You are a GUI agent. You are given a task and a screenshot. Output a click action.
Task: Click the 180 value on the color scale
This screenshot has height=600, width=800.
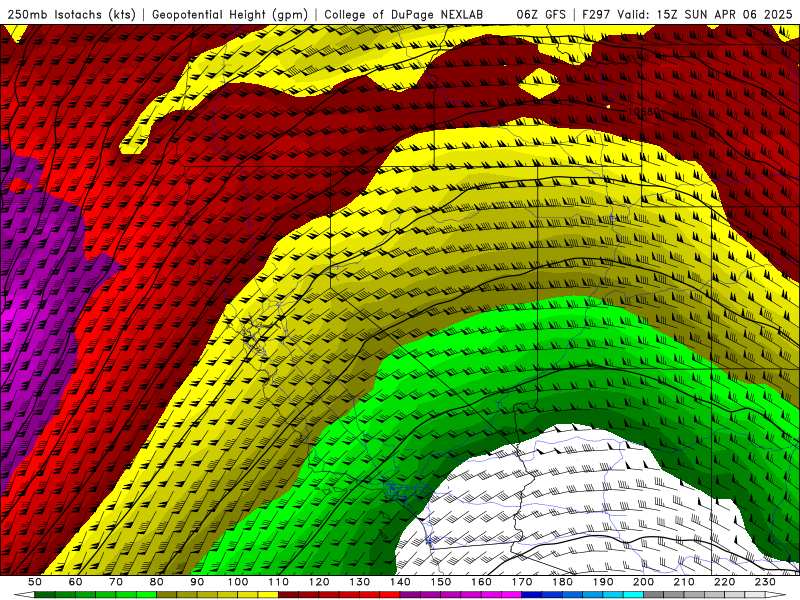point(562,582)
